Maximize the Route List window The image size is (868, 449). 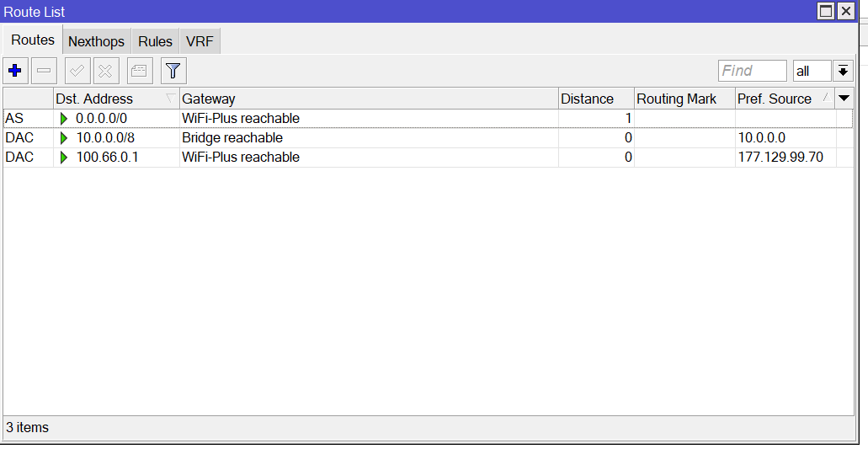pos(826,11)
